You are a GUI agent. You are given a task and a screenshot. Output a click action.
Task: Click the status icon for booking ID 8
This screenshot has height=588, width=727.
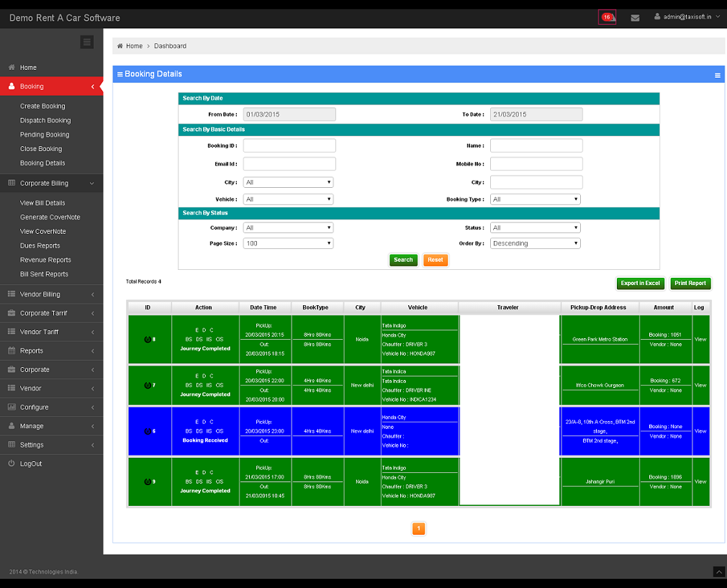point(148,339)
